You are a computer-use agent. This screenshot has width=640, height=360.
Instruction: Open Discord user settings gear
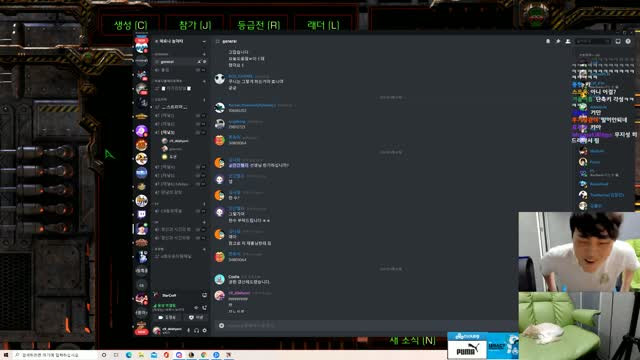pos(204,330)
